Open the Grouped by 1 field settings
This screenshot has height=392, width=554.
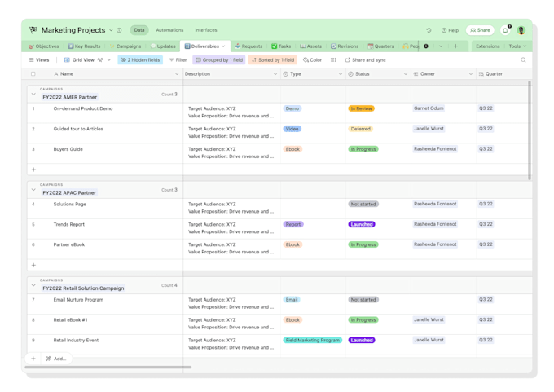(219, 60)
